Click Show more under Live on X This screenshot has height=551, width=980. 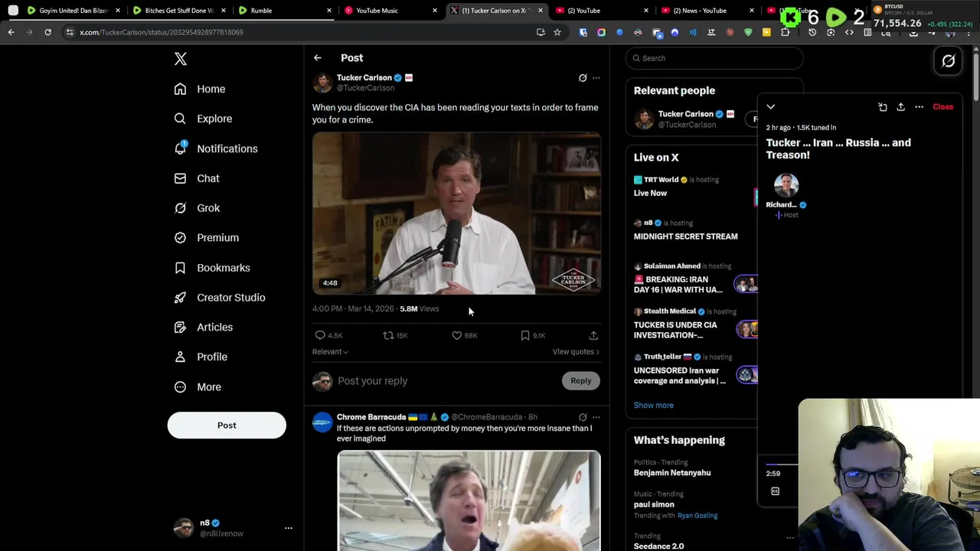(653, 406)
